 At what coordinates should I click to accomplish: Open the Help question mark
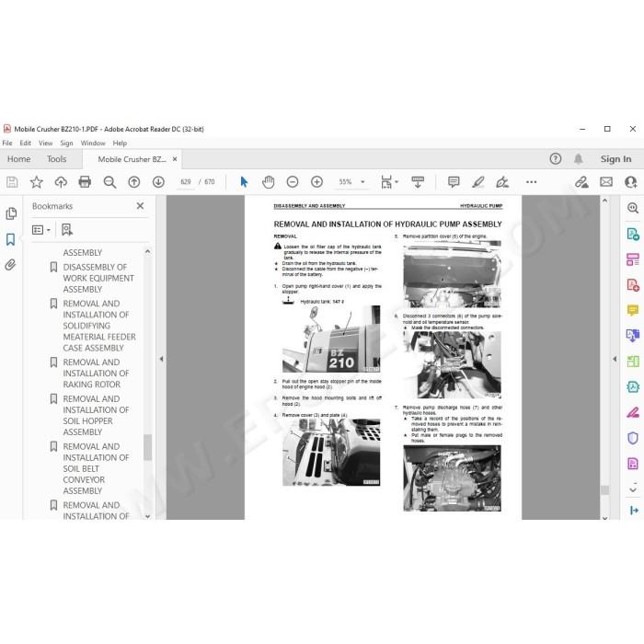(x=556, y=158)
